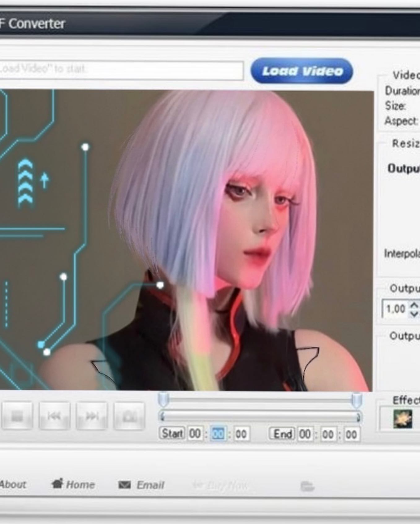The width and height of the screenshot is (420, 524).
Task: Click the left trim slider handle
Action: 163,399
